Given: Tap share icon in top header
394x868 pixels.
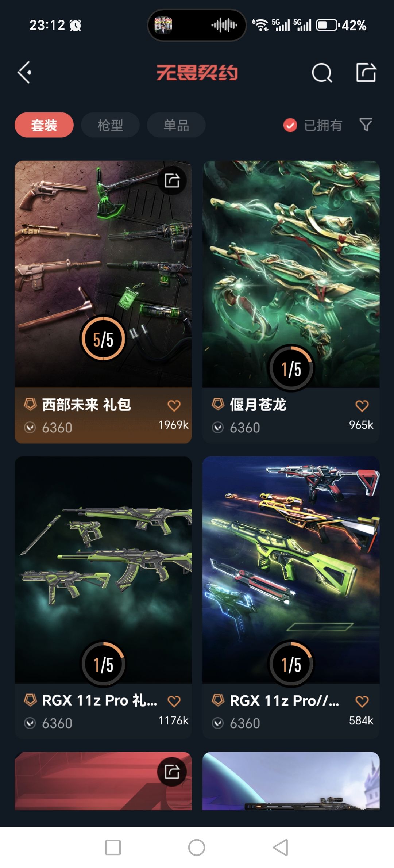Looking at the screenshot, I should pos(366,72).
